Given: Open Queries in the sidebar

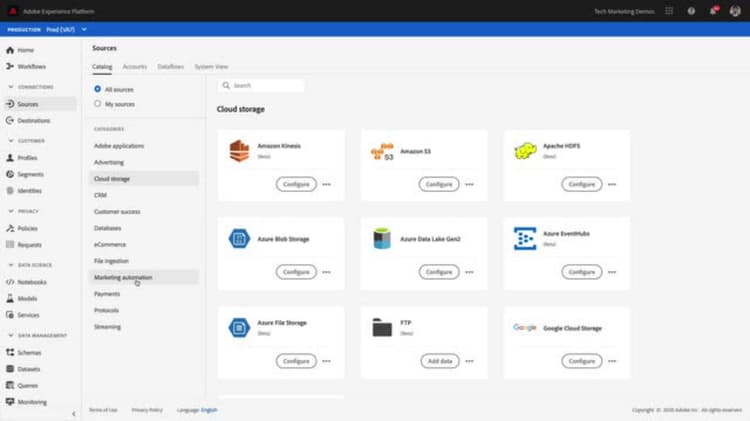Looking at the screenshot, I should 22,385.
